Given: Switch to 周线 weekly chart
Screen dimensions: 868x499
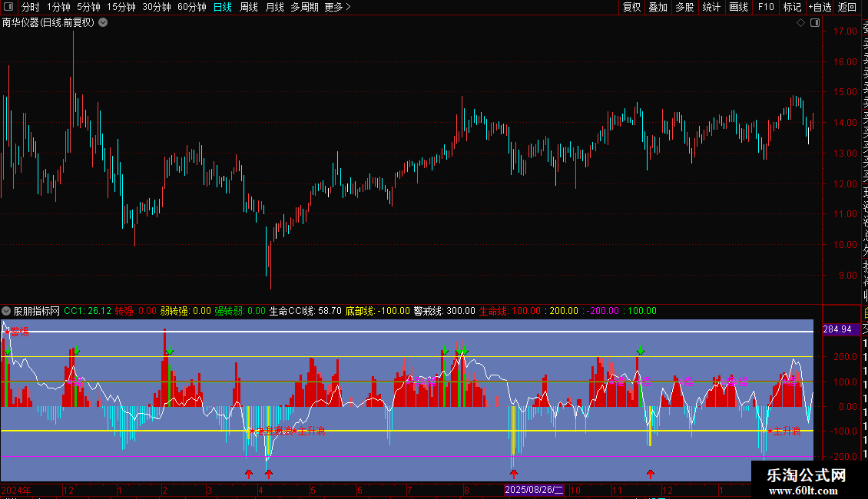Looking at the screenshot, I should tap(249, 7).
